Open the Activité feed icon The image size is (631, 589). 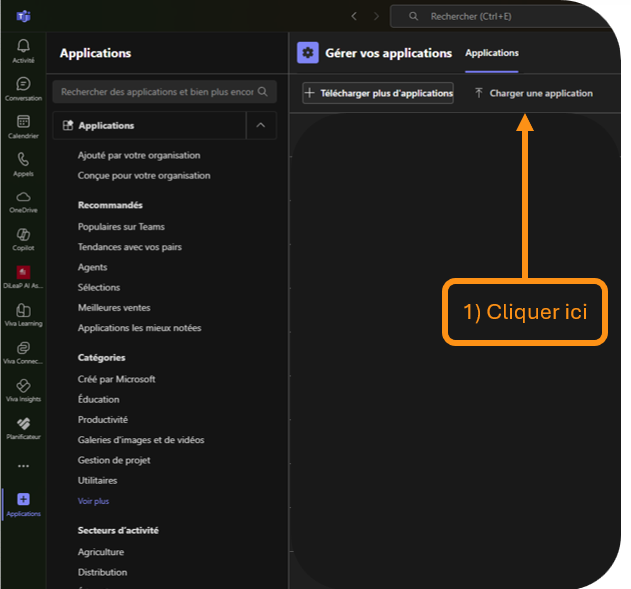point(23,50)
